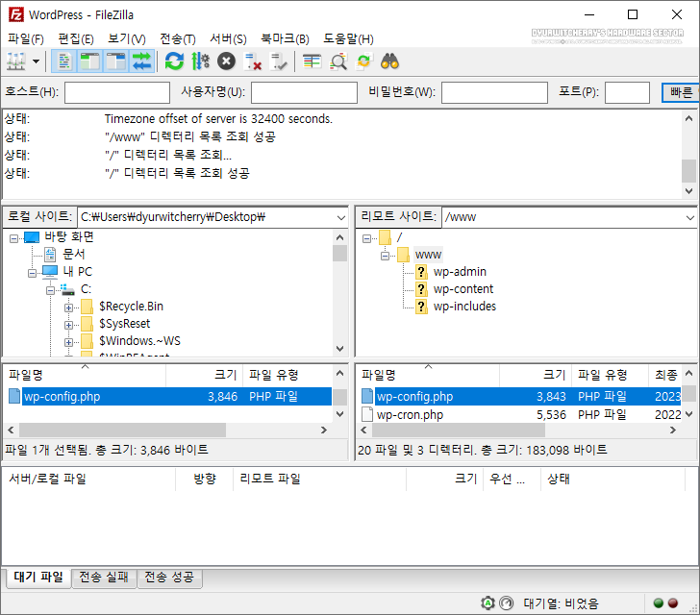700x615 pixels.
Task: Toggle transfer queue display
Action: (x=142, y=61)
